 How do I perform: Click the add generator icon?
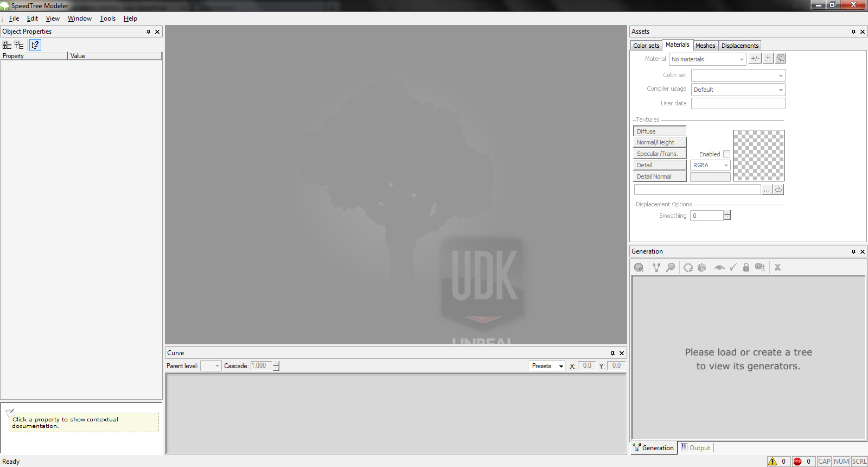(x=639, y=267)
